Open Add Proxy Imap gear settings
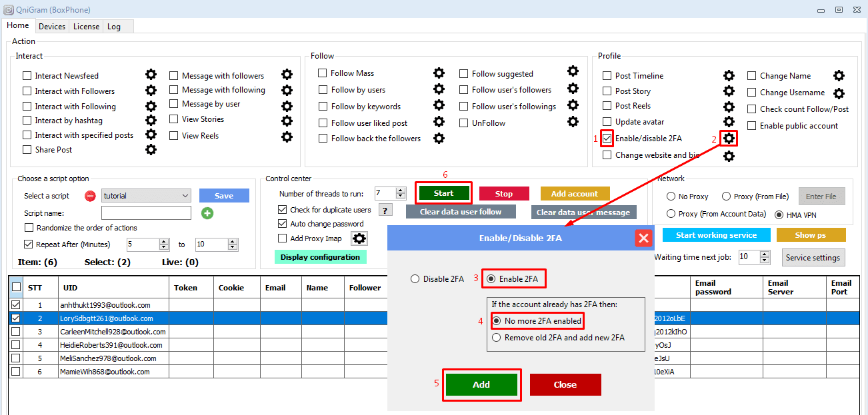 click(359, 238)
